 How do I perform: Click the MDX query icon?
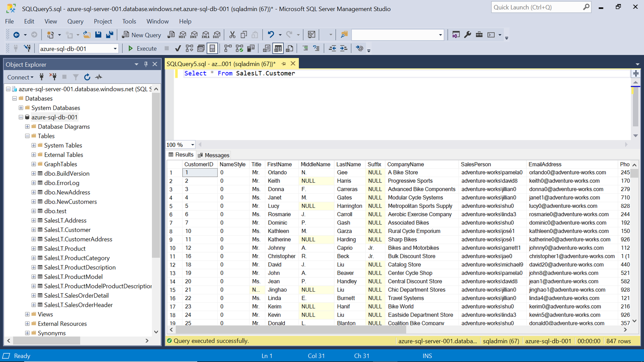[x=183, y=35]
